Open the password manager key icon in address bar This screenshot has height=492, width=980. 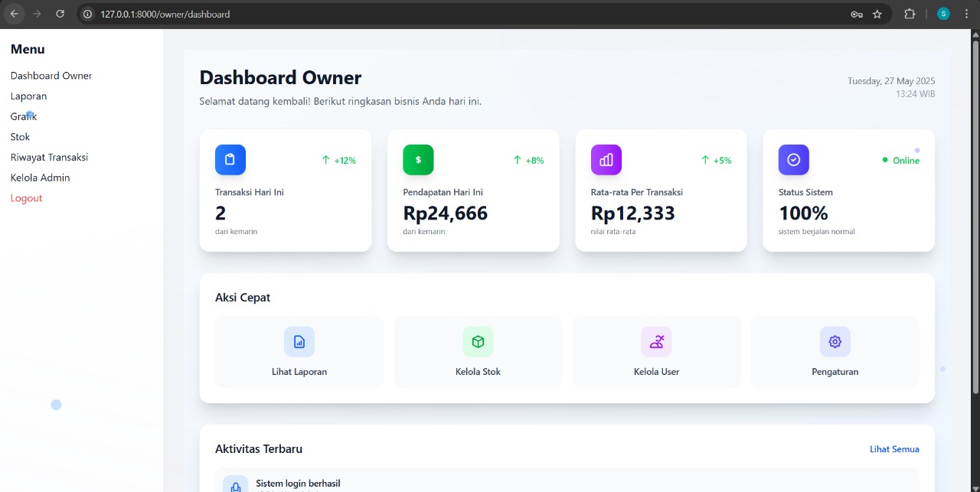click(857, 13)
